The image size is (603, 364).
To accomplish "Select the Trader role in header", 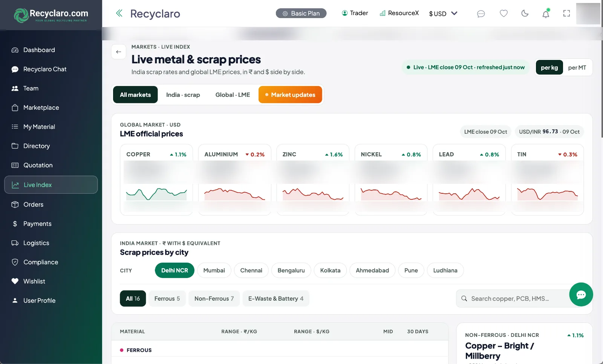I will pos(355,13).
